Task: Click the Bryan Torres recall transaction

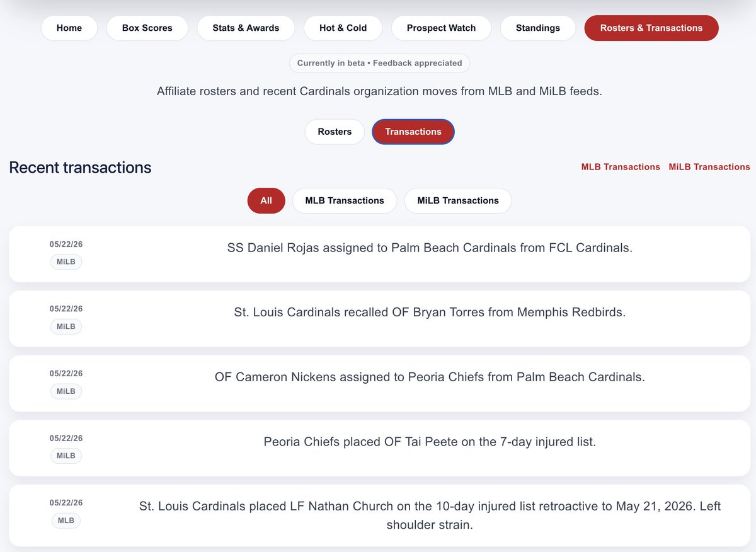Action: [x=379, y=318]
